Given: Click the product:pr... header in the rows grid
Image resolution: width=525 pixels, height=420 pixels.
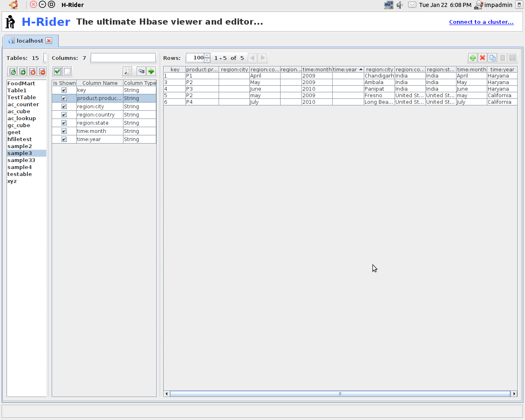Looking at the screenshot, I should click(x=202, y=69).
